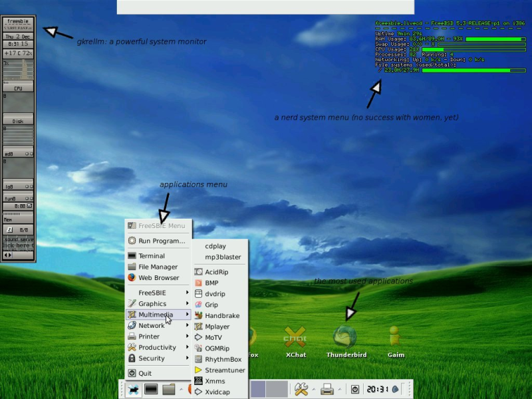Open Xmms from the Multimedia submenu

pos(221,381)
